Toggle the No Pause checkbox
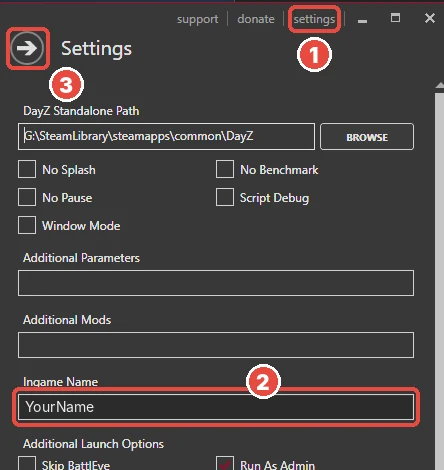Image resolution: width=444 pixels, height=470 pixels. [27, 197]
